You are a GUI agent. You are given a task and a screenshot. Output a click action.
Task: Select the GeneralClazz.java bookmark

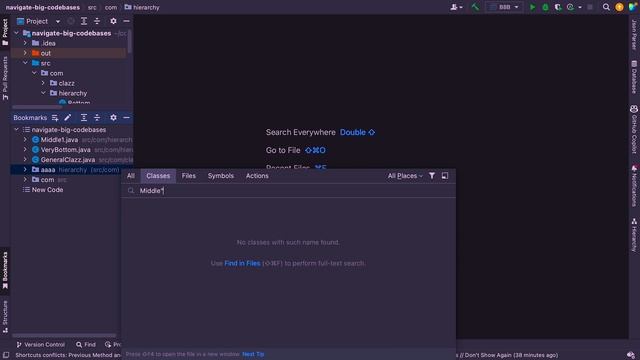(x=68, y=160)
